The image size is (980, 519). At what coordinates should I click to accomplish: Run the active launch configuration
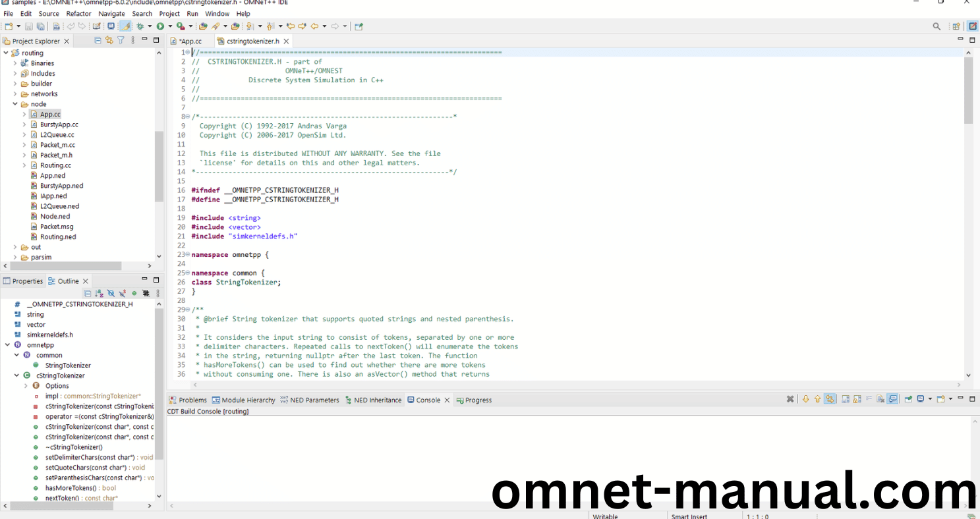pos(161,26)
